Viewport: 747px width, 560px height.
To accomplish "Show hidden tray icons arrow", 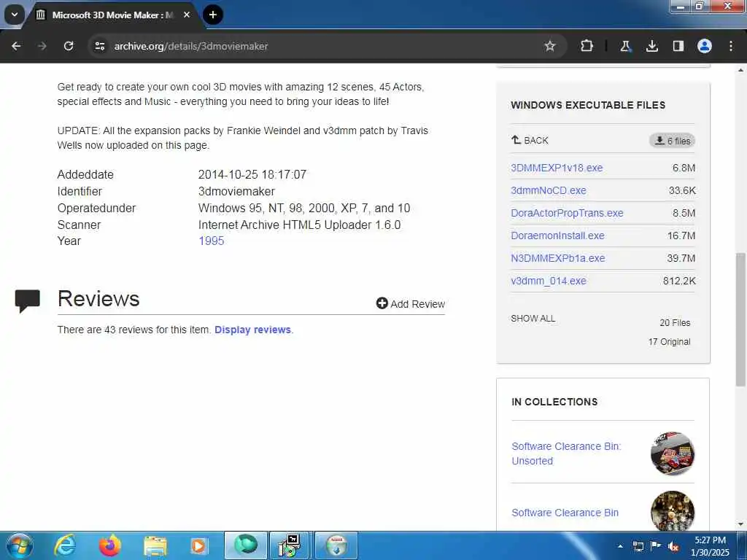I will (620, 546).
